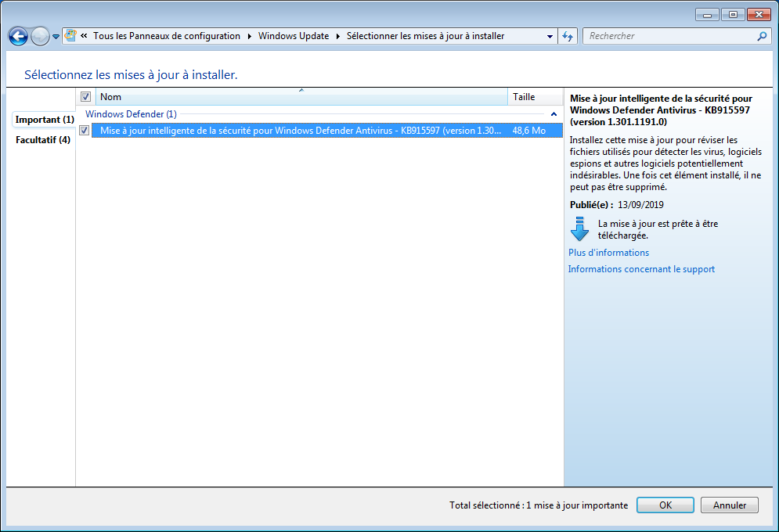The width and height of the screenshot is (779, 532).
Task: Collapse the Windows Defender (1) group
Action: [554, 114]
